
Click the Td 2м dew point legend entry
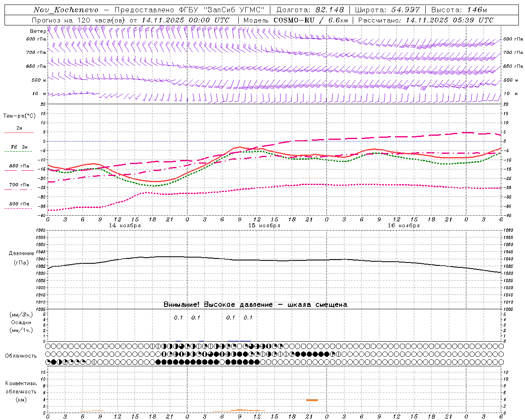[x=19, y=147]
